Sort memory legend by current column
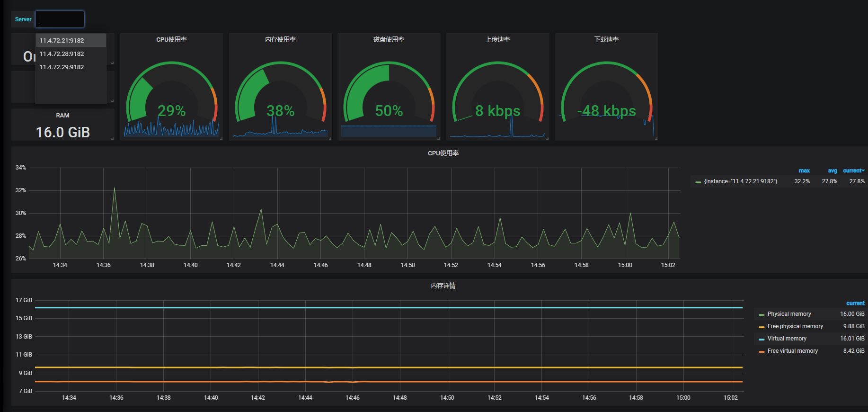This screenshot has width=868, height=412. (855, 303)
